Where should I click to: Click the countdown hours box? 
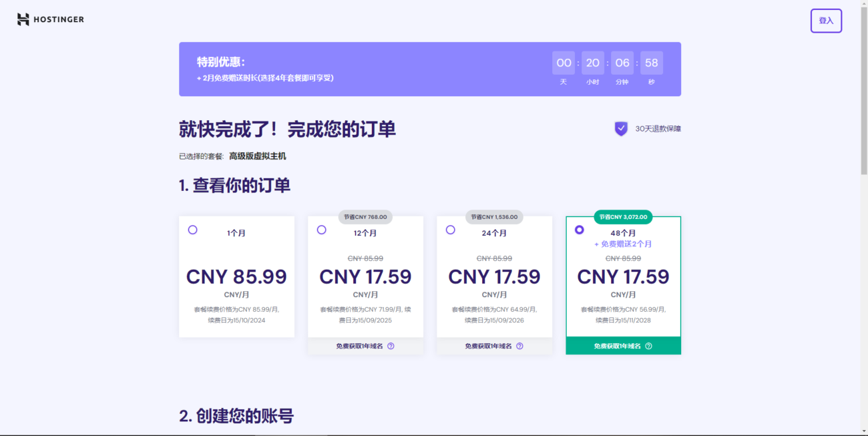pos(592,63)
